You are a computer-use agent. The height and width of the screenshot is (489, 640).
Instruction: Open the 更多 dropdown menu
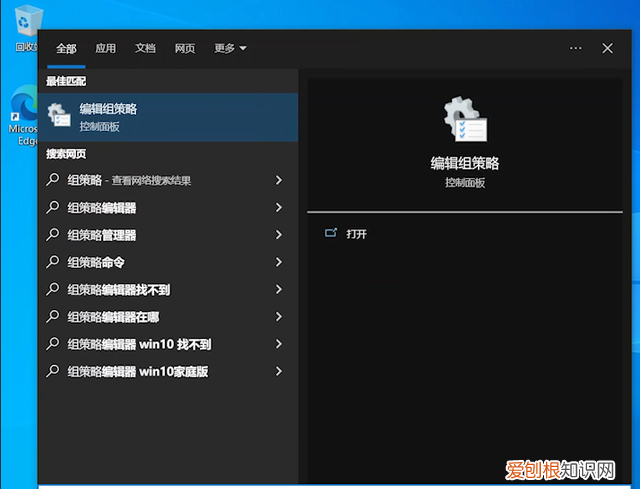click(x=231, y=48)
